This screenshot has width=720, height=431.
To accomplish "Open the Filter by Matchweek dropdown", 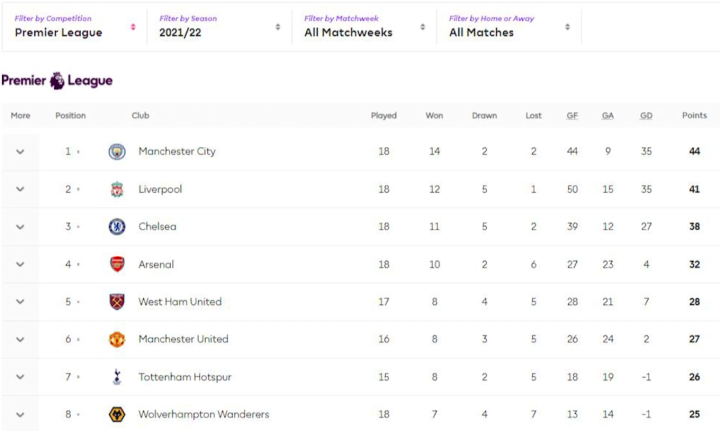I will (365, 27).
